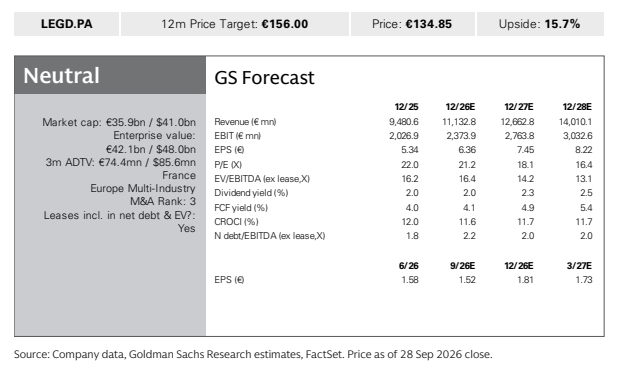Viewport: 619px width, 375px height.
Task: Click the LEGD.PA ticker cell
Action: 66,24
